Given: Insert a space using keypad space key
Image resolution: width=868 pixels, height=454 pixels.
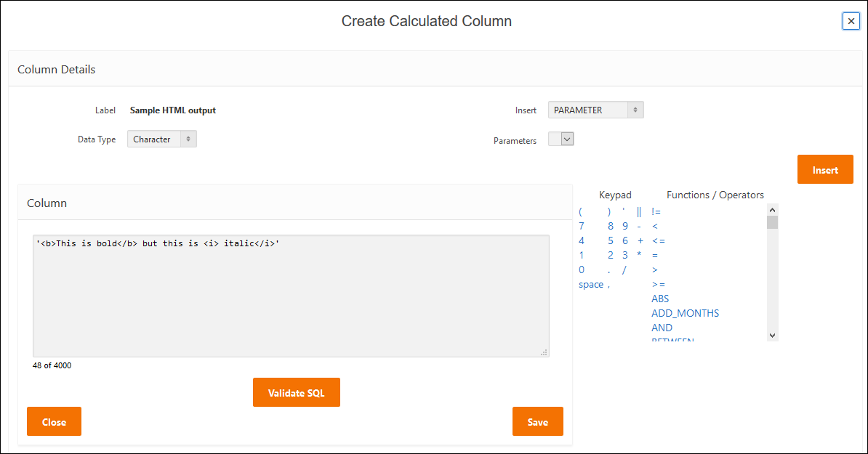Looking at the screenshot, I should pos(591,284).
